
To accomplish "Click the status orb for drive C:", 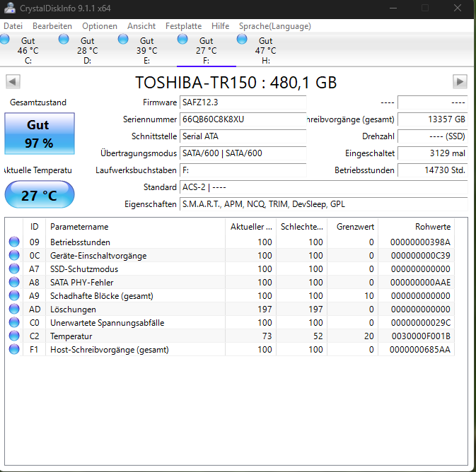I will [x=4, y=39].
